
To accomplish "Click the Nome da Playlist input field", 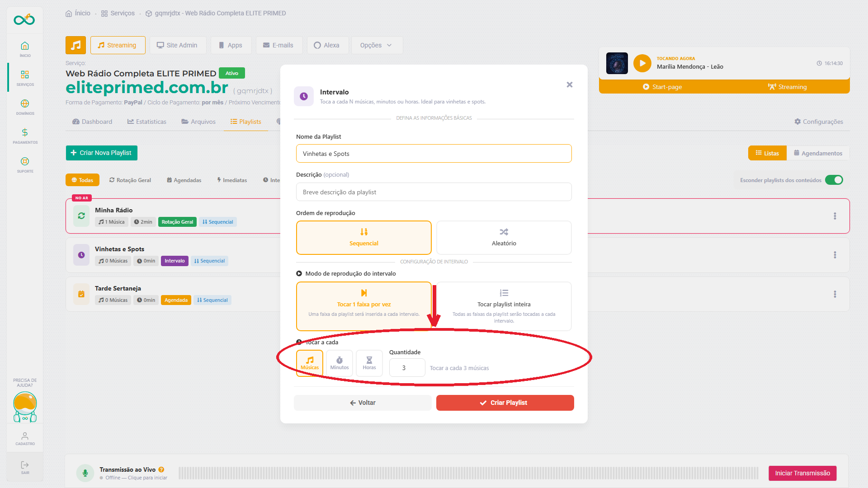I will [x=434, y=154].
